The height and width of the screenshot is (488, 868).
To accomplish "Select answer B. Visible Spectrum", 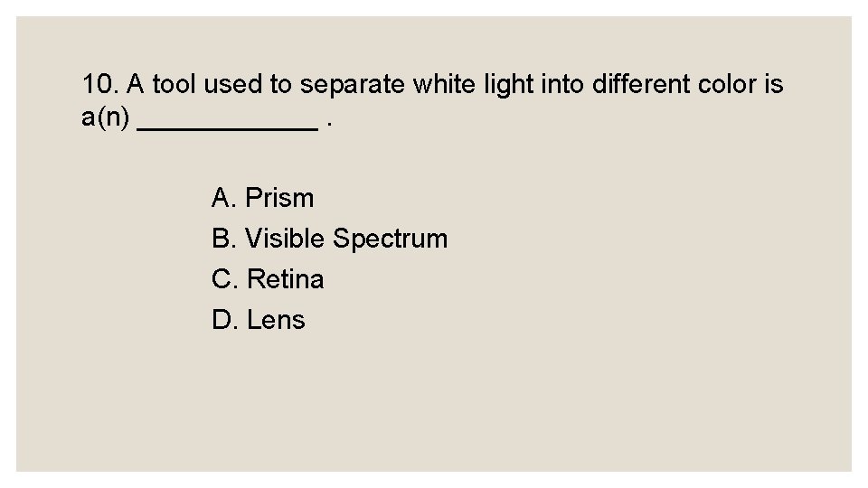I will (x=329, y=239).
